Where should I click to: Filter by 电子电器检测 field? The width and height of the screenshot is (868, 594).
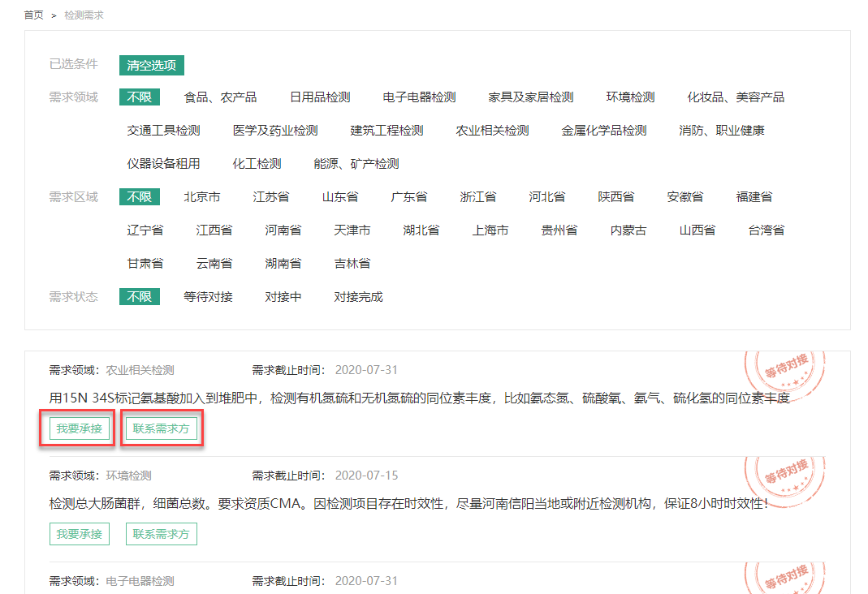click(x=419, y=97)
